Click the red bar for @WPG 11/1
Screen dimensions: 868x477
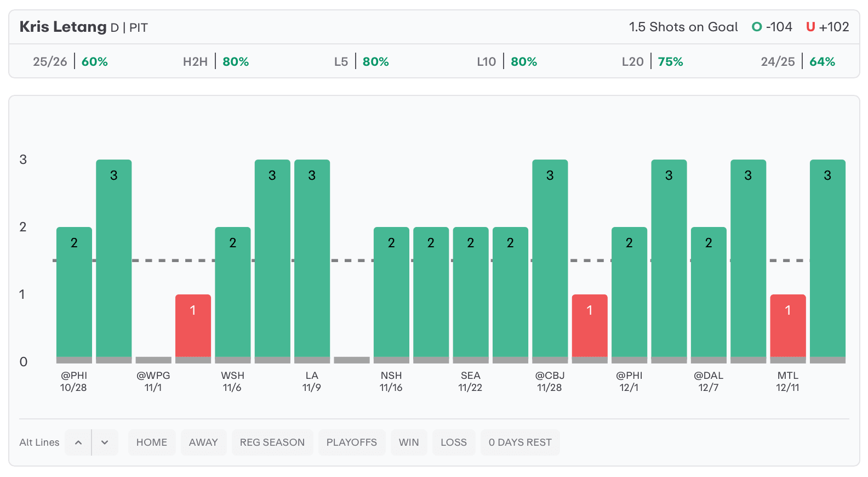click(193, 326)
